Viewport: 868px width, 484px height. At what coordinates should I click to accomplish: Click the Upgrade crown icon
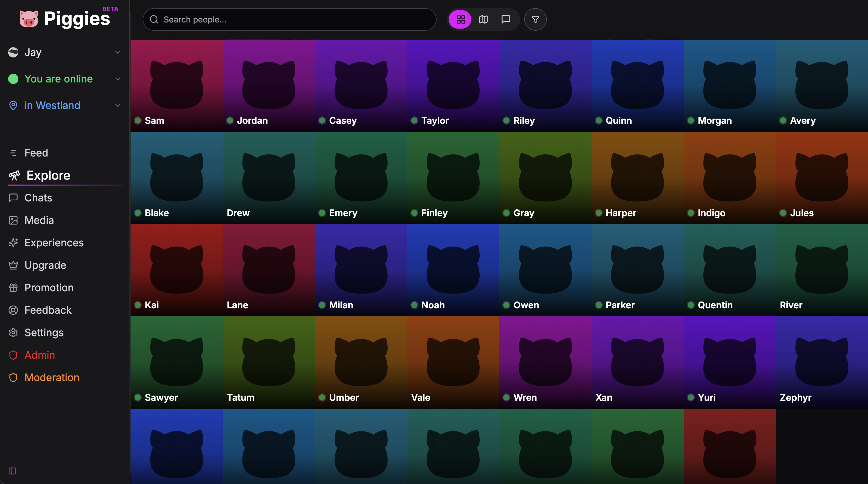13,265
